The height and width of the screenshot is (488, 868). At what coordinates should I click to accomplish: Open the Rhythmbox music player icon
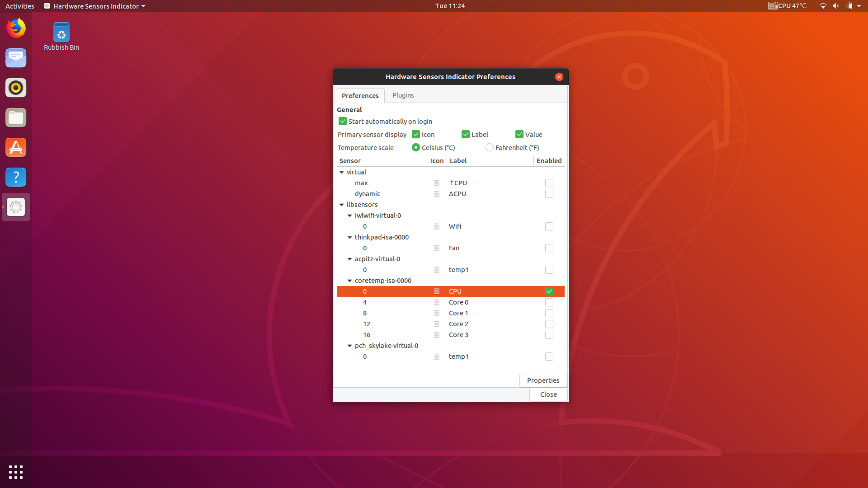coord(16,88)
